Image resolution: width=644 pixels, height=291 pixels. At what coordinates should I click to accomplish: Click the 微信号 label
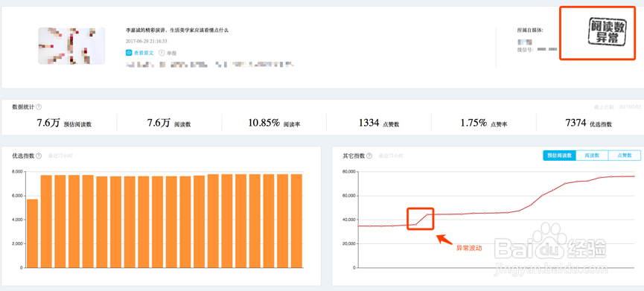(525, 50)
